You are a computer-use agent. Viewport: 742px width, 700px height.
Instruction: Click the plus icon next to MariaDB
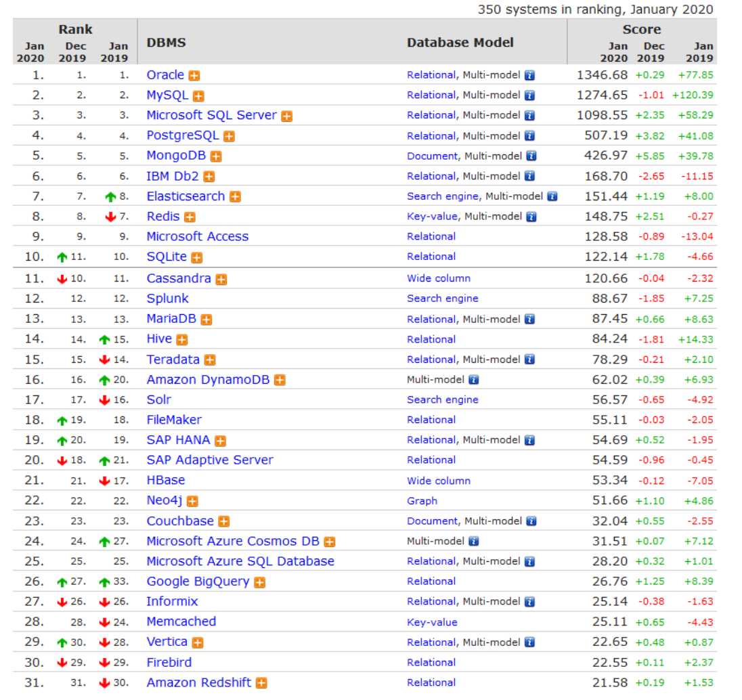[206, 320]
